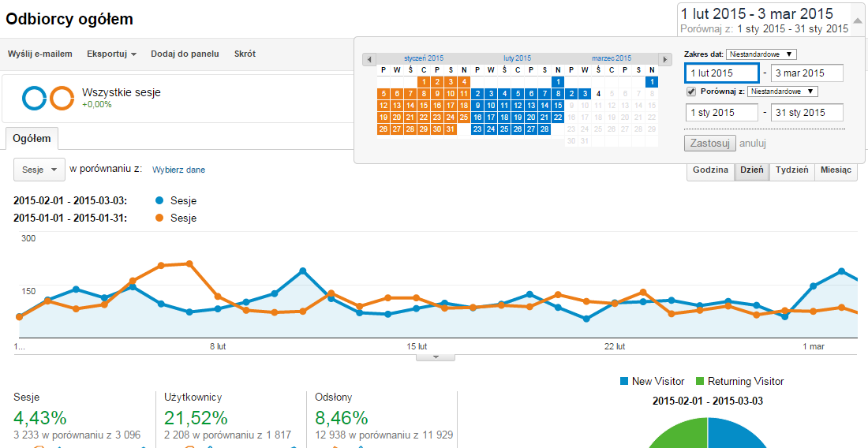This screenshot has height=448, width=868.
Task: Click the Odbiorcy ogółem heading
Action: 69,19
